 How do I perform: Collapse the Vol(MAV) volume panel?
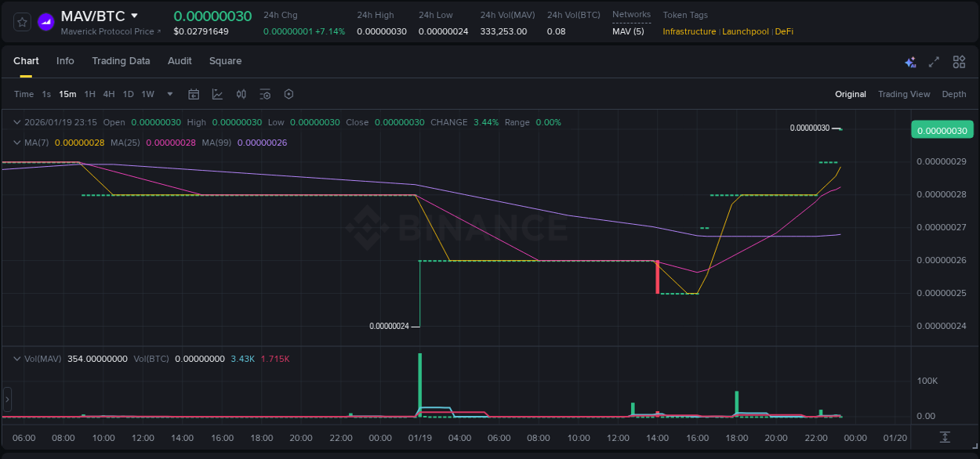tap(16, 358)
